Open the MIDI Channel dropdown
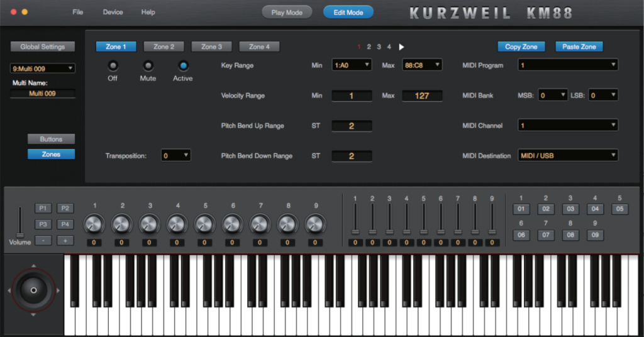This screenshot has height=337, width=644. [568, 125]
